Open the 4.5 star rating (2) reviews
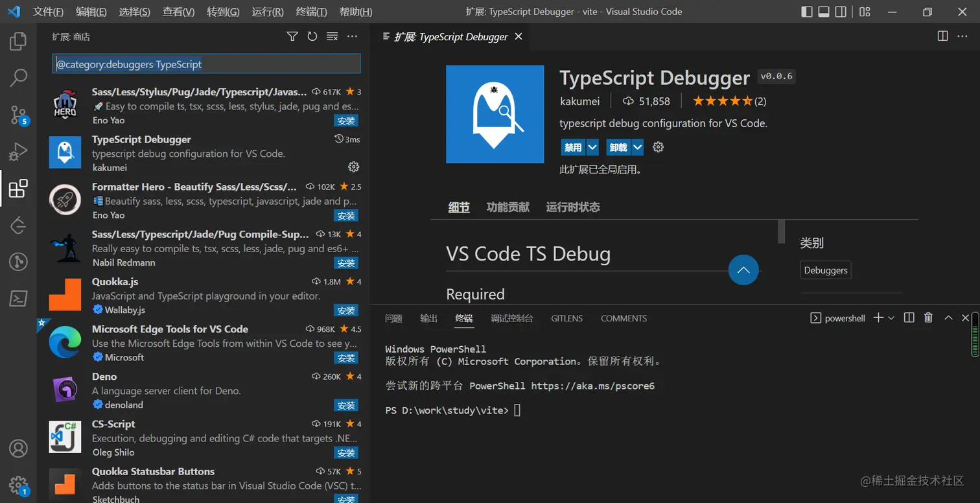Screen dimensions: 980x503 [x=729, y=101]
